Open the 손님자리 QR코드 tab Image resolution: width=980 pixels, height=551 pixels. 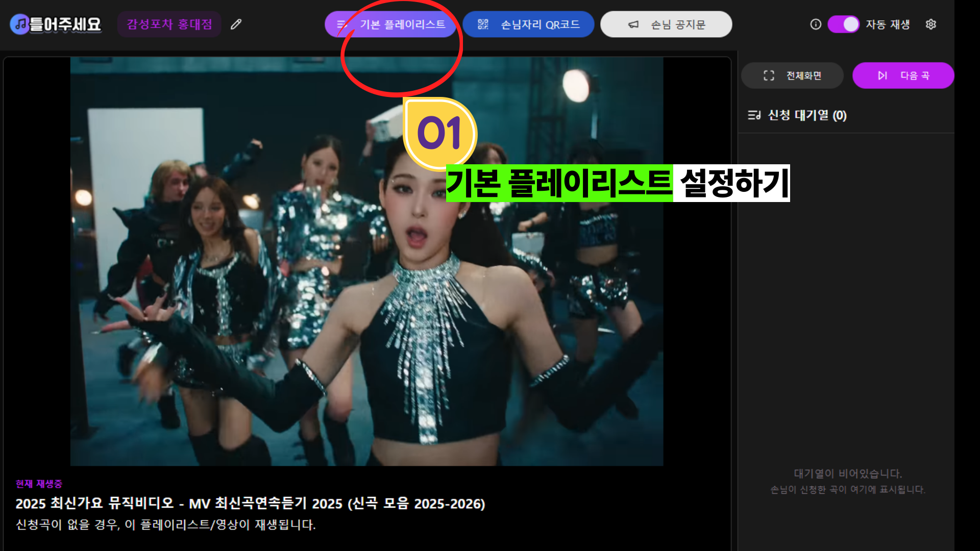540,24
